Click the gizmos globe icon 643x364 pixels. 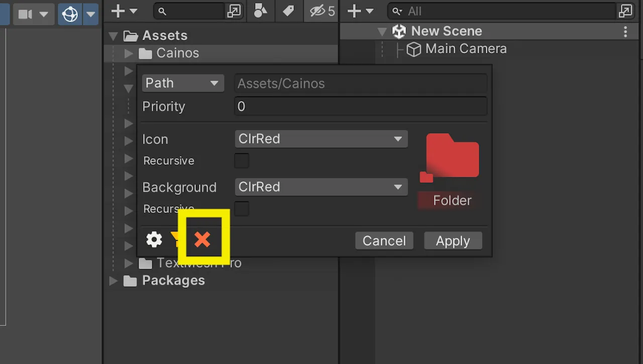click(70, 14)
